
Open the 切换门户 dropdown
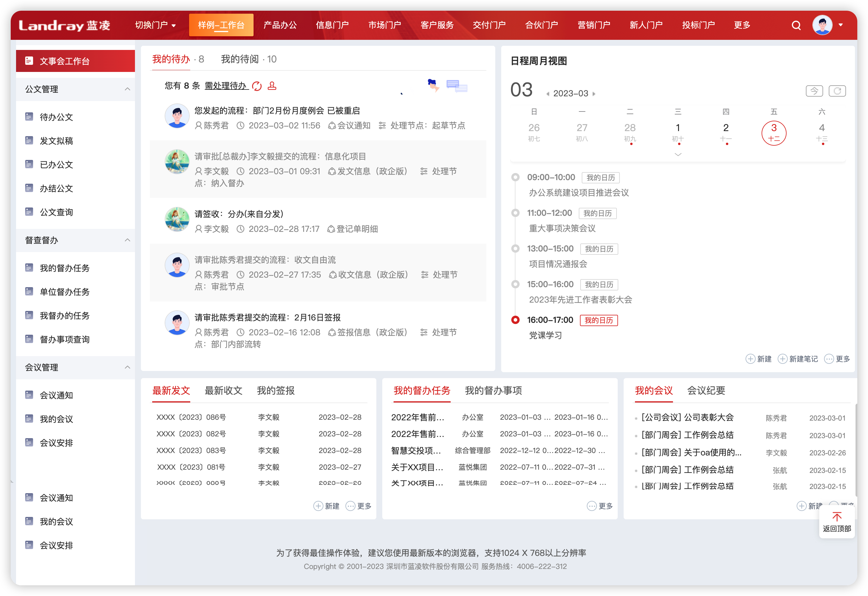point(155,25)
